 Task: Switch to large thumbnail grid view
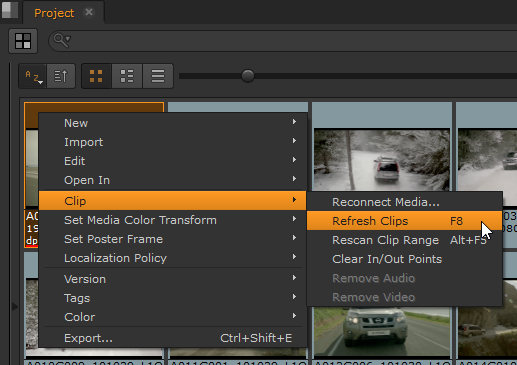tap(96, 76)
